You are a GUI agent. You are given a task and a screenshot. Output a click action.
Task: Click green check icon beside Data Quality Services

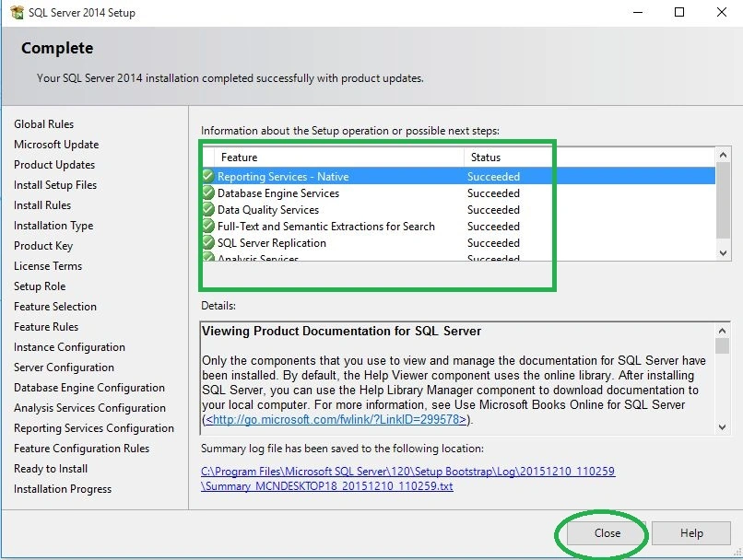click(208, 209)
